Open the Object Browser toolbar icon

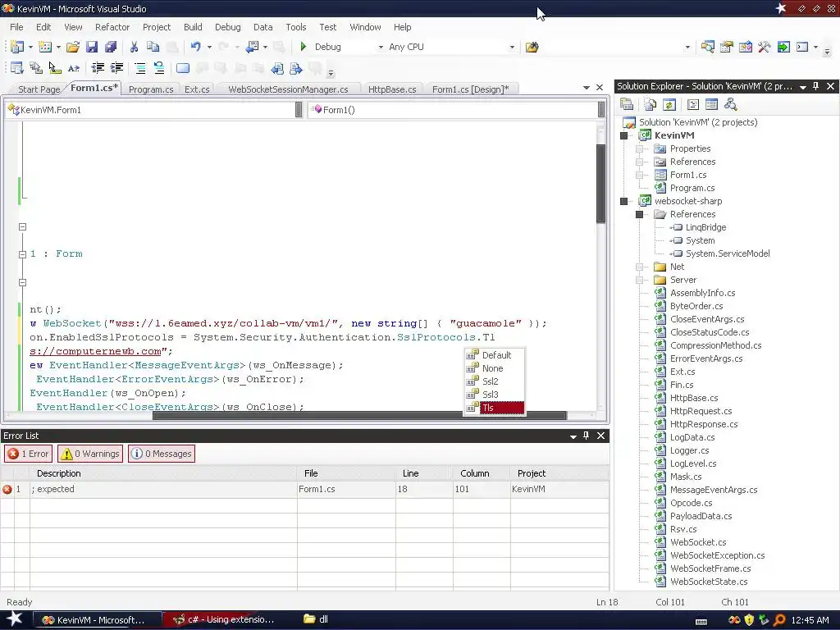click(x=745, y=47)
